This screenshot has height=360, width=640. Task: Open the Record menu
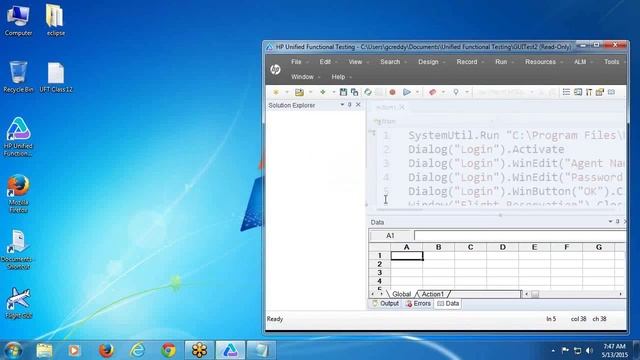coord(467,62)
